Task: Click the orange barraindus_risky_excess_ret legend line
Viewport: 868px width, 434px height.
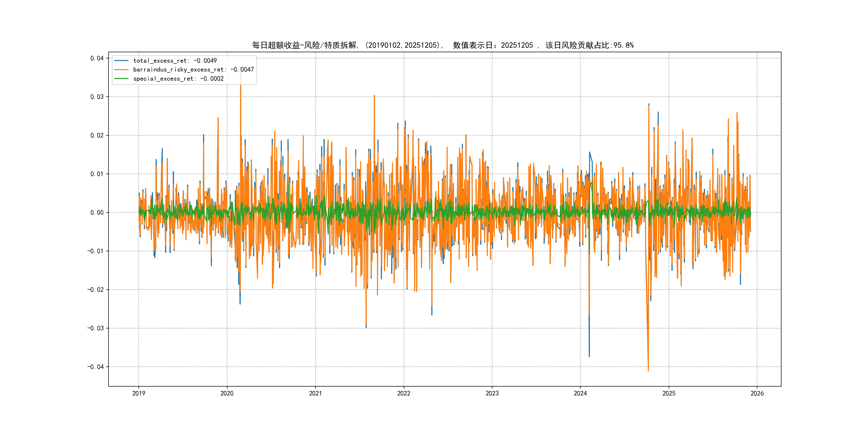Action: pyautogui.click(x=121, y=70)
